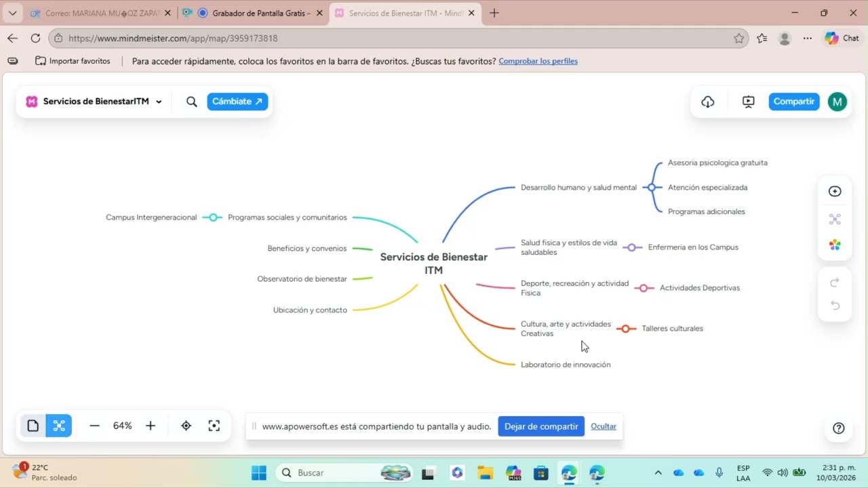Select Asesoria psicologica gratuita node
The width and height of the screenshot is (868, 488).
pyautogui.click(x=717, y=163)
